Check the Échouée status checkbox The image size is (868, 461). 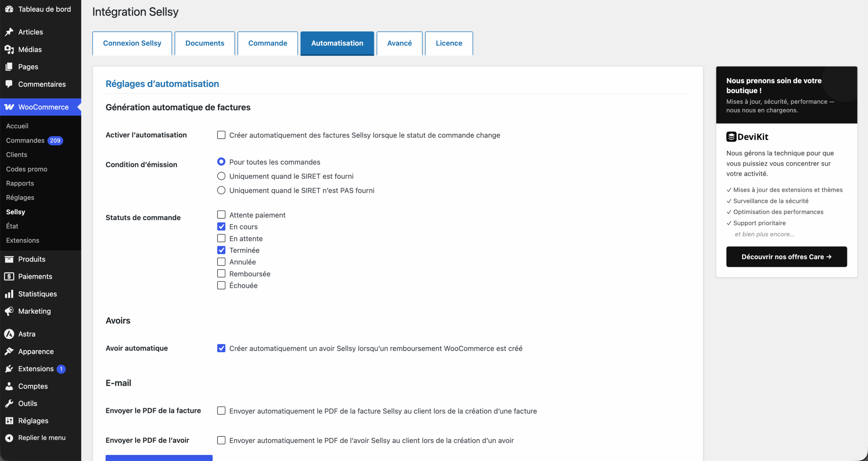221,285
